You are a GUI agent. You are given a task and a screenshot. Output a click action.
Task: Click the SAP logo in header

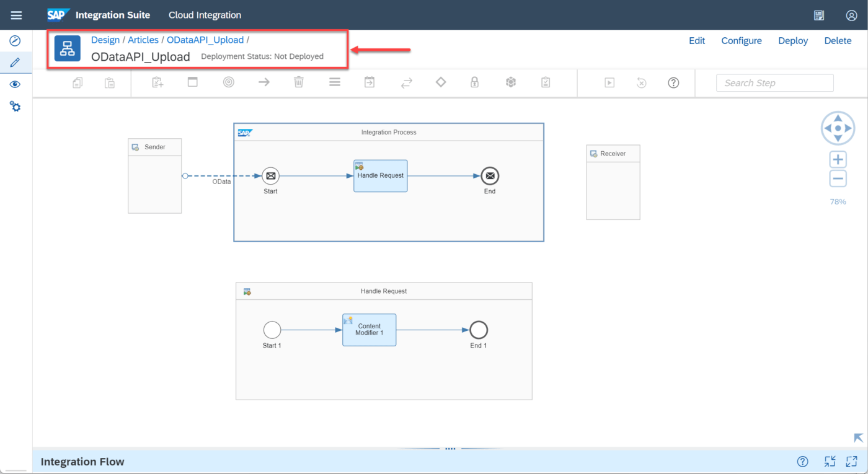pyautogui.click(x=59, y=15)
